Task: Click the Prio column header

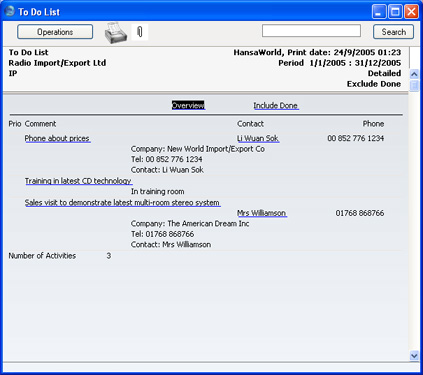Action: pos(15,124)
